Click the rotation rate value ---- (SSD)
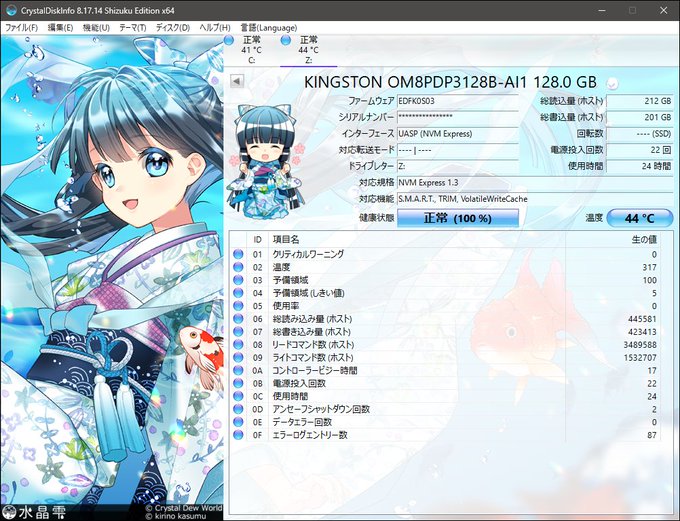Screen dimensions: 680x521 (640, 134)
